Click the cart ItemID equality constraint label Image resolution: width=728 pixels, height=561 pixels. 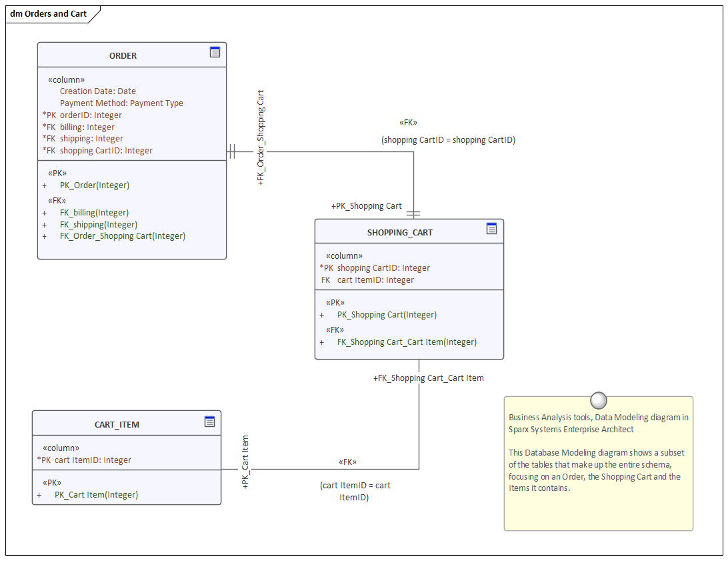point(355,491)
